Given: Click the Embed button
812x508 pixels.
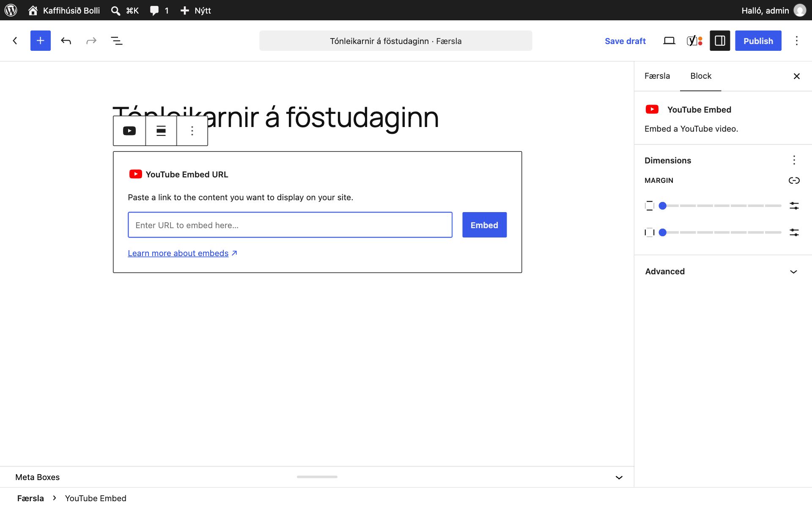Looking at the screenshot, I should (485, 225).
